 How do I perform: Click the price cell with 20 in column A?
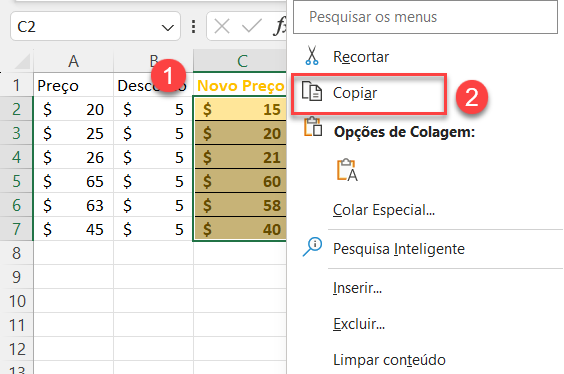tap(73, 109)
